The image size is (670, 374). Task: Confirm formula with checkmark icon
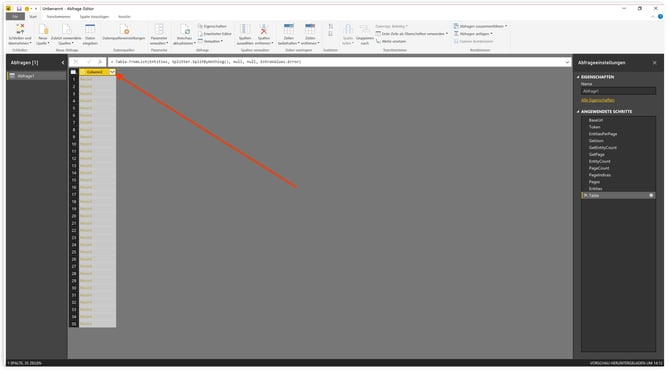pyautogui.click(x=88, y=62)
